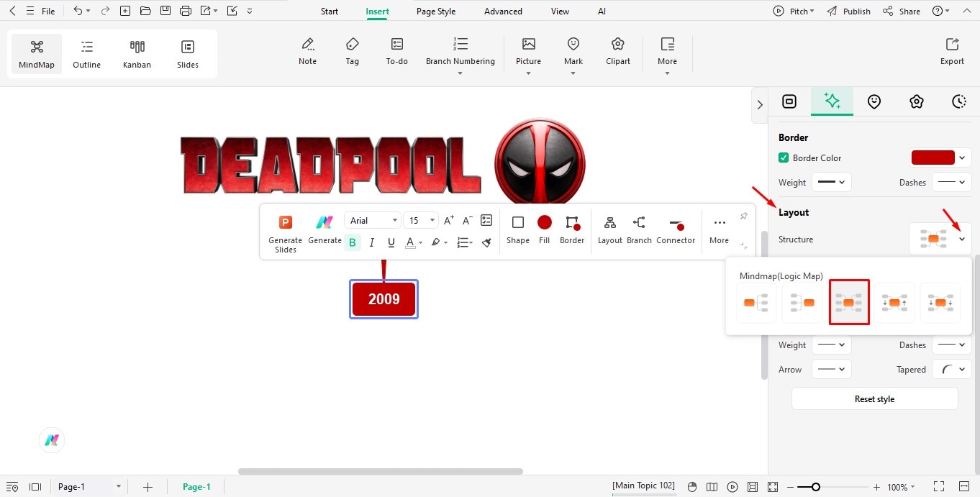980x497 pixels.
Task: Open Connector option in floating toolbar
Action: click(x=676, y=229)
